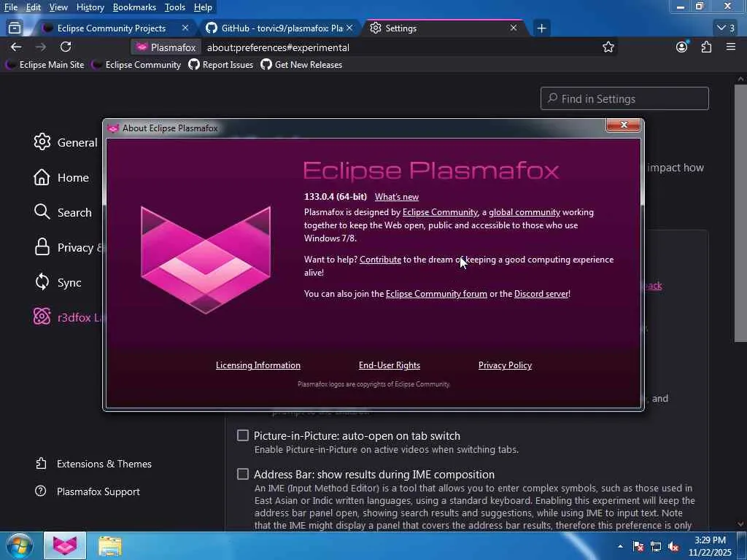Open the Edit menu
747x560 pixels.
tap(33, 7)
